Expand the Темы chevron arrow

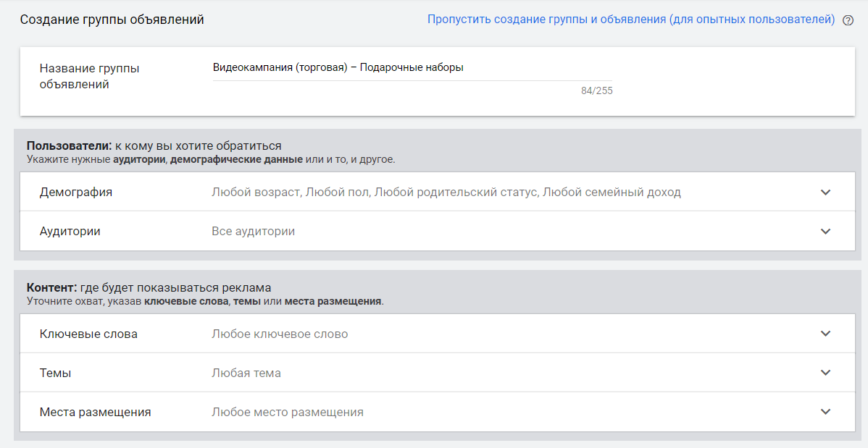click(825, 373)
